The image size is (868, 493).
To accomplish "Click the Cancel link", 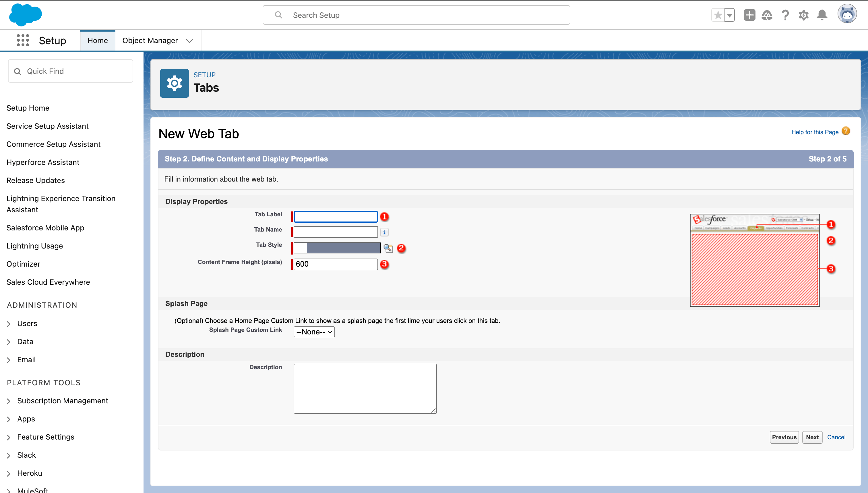I will click(836, 437).
